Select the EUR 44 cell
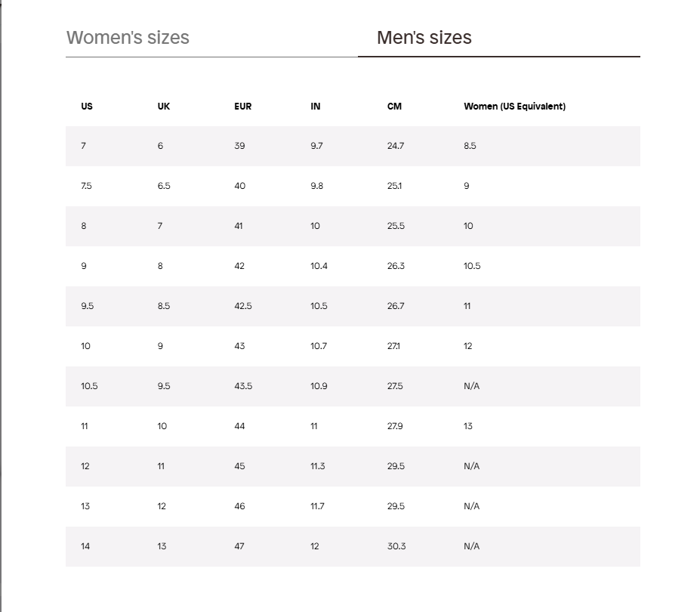This screenshot has height=612, width=700. pyautogui.click(x=239, y=426)
